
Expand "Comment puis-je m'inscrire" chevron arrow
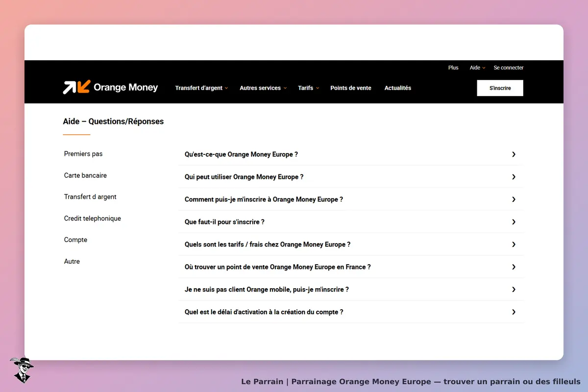514,199
